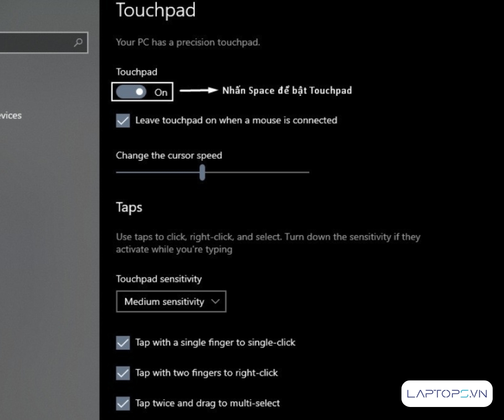Click the "Tap with a single finger" label text

tap(215, 343)
